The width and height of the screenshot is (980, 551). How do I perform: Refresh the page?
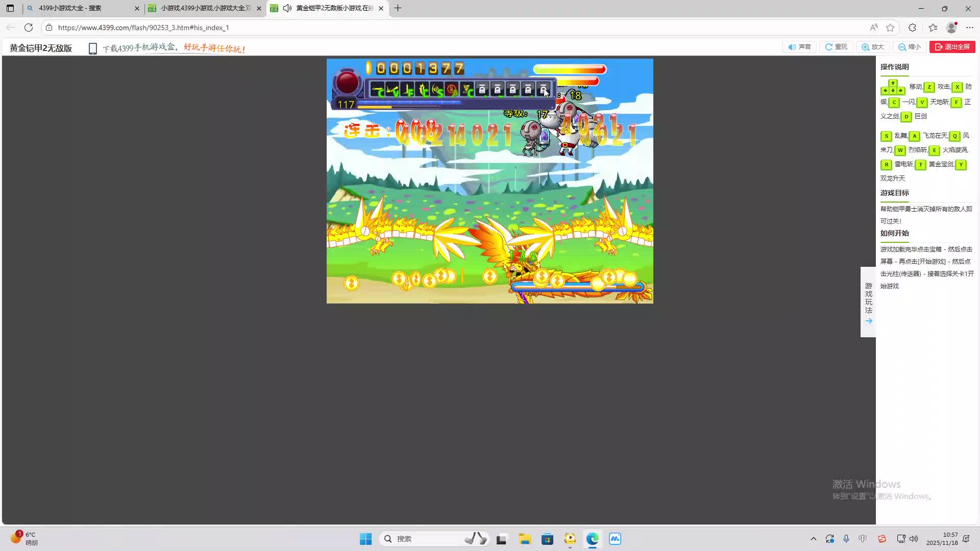coord(29,28)
